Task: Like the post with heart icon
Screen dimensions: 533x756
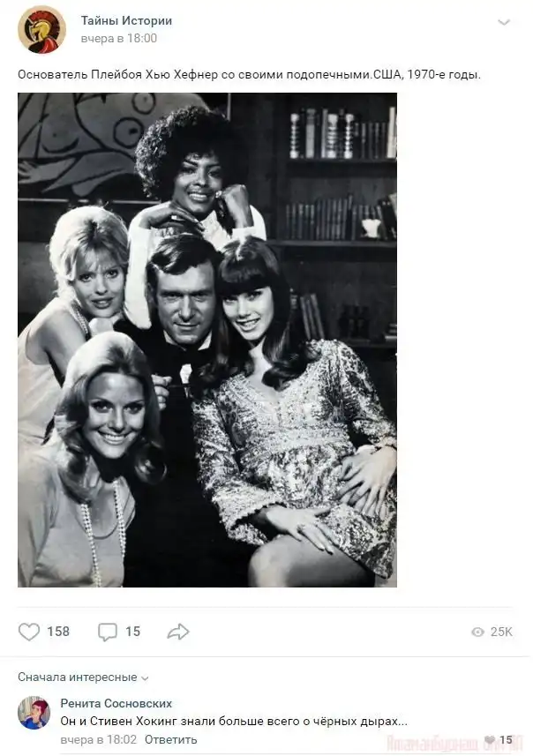Action: point(29,632)
